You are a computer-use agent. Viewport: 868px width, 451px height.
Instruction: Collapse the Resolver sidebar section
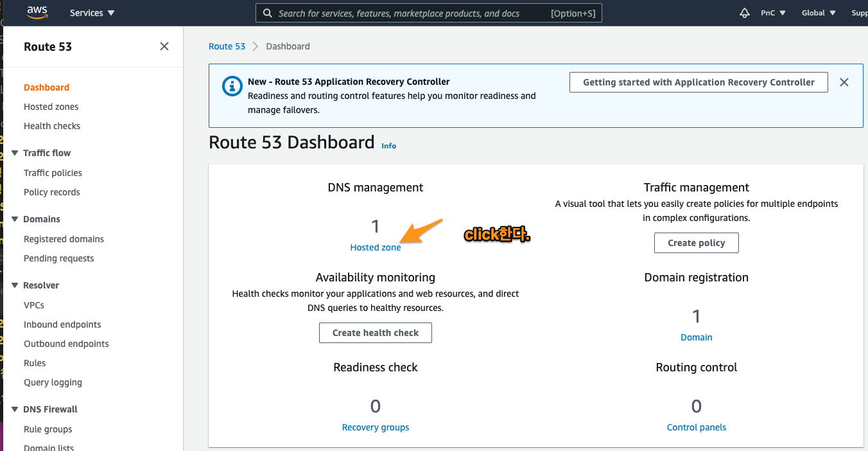coord(15,285)
